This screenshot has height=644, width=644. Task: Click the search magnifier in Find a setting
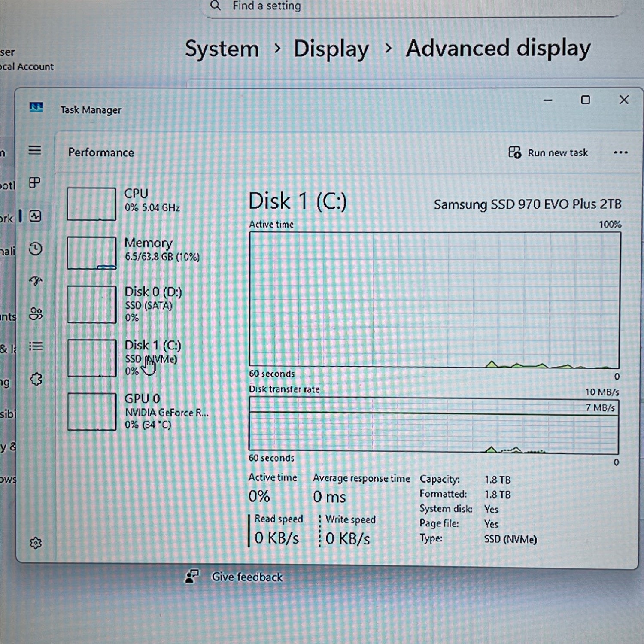tap(216, 6)
